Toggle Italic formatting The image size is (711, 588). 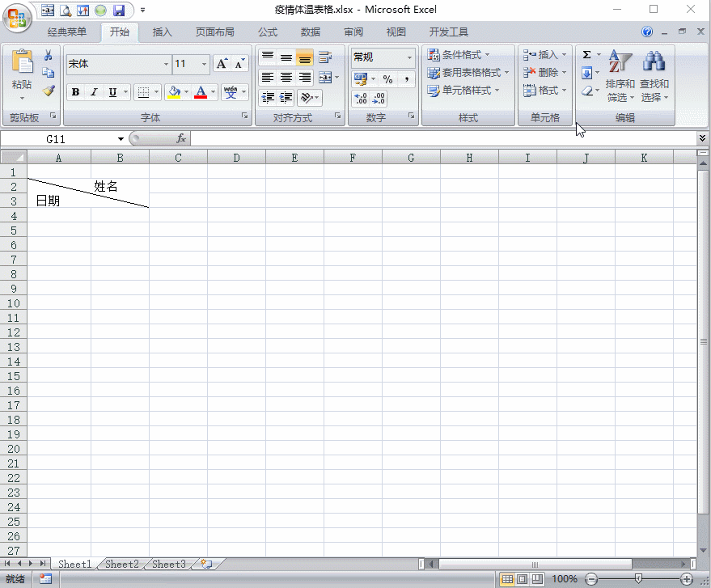[x=94, y=92]
